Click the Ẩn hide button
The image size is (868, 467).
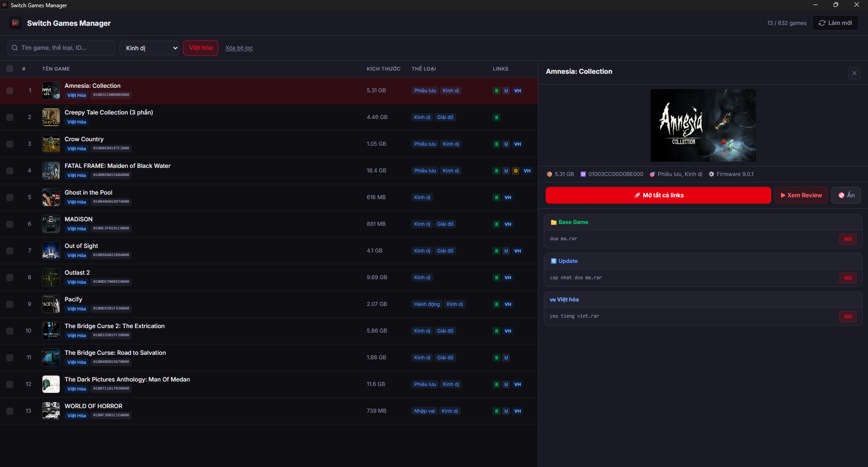tap(846, 195)
